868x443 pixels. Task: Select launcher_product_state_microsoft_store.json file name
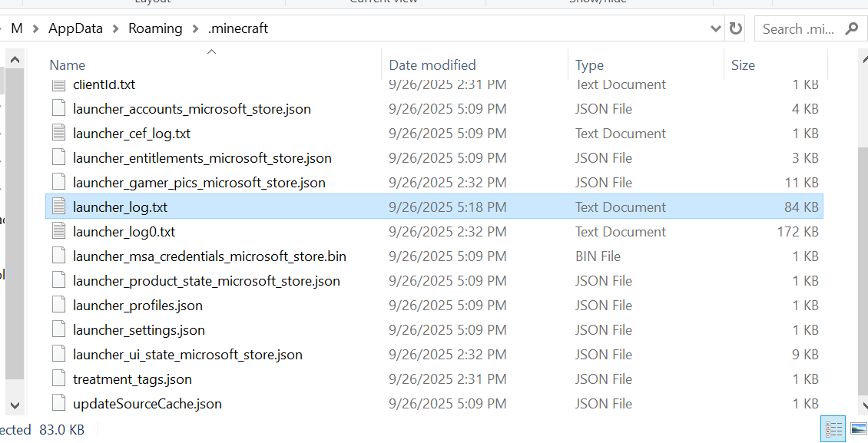tap(207, 281)
